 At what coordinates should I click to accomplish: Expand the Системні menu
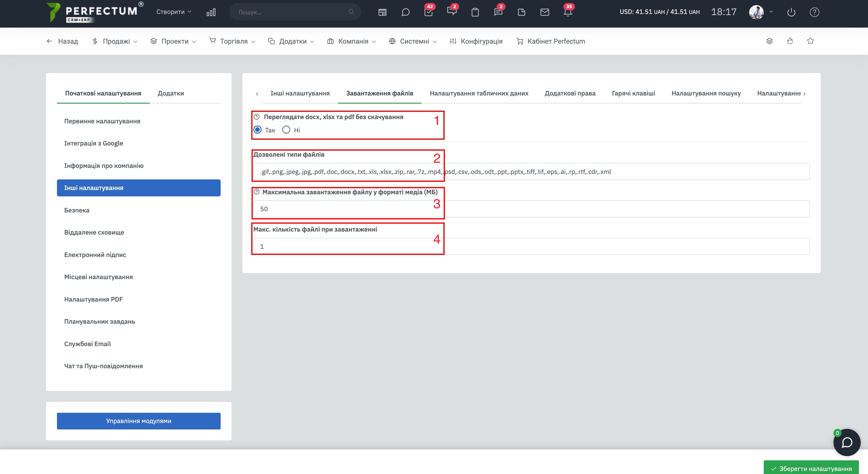[413, 41]
